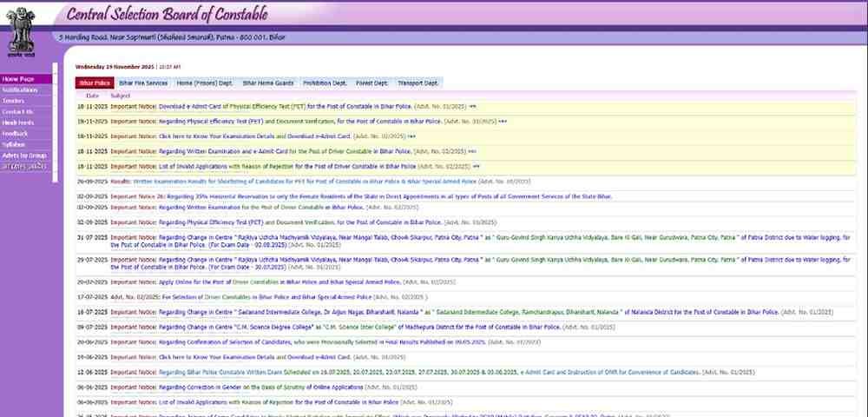
Task: Open Advts by Group sidebar item
Action: [x=24, y=155]
